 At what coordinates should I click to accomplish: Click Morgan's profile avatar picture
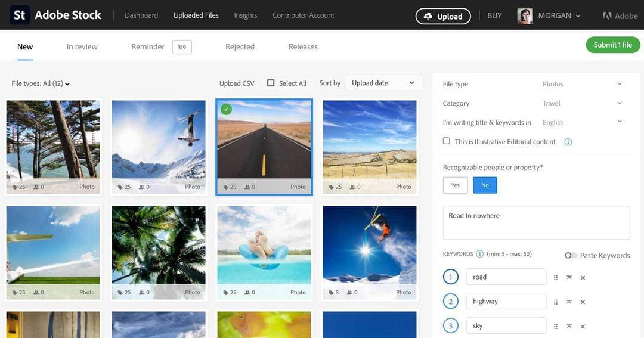point(525,16)
